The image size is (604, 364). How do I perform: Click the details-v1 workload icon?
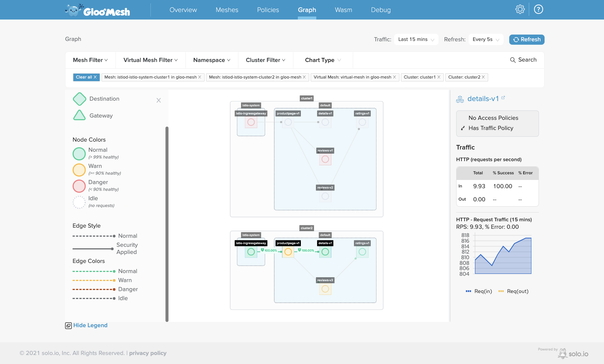(460, 99)
